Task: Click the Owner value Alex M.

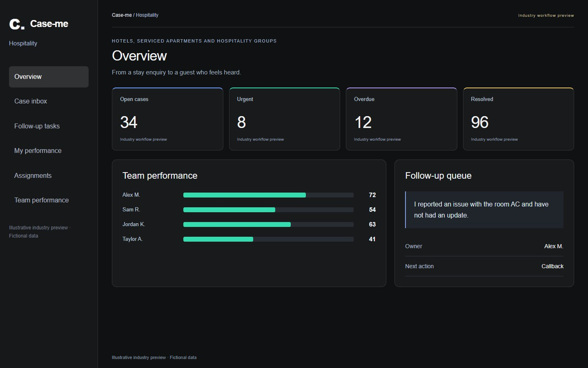Action: point(554,246)
